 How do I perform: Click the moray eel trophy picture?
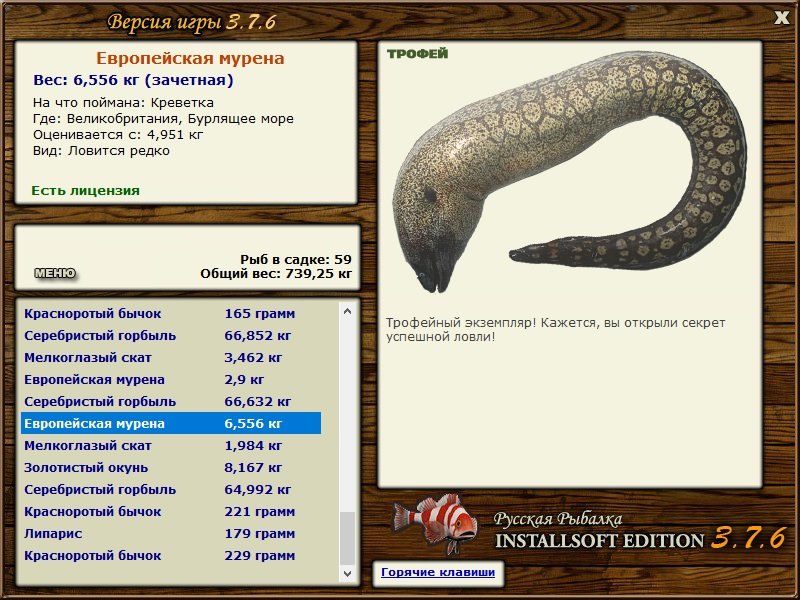coord(569,171)
